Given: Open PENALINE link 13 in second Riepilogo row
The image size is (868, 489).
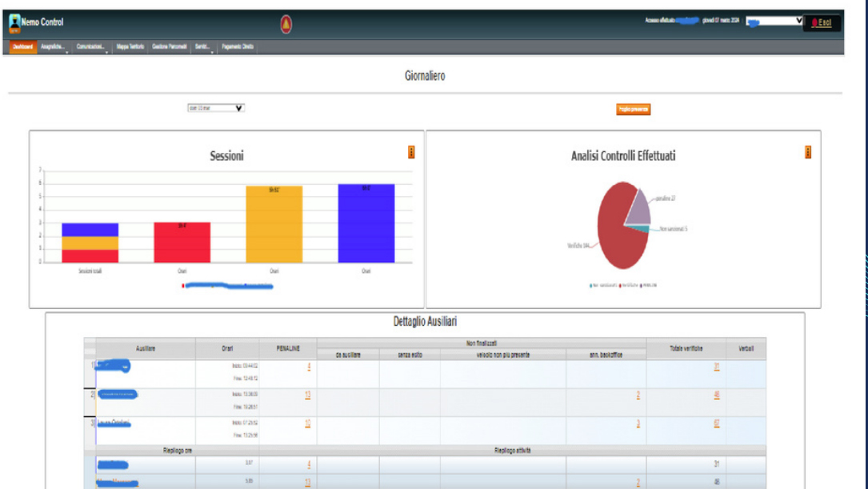Looking at the screenshot, I should coord(308,483).
